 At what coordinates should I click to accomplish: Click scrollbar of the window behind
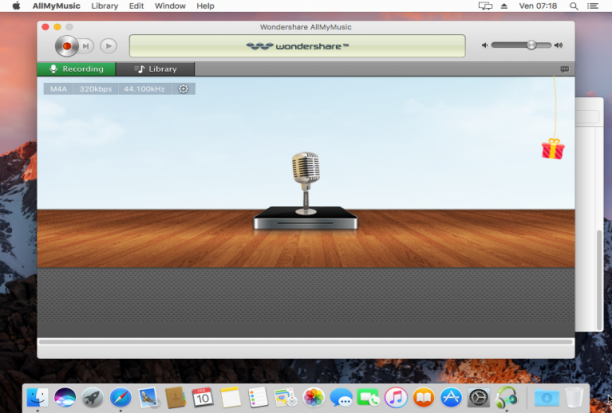(600, 279)
